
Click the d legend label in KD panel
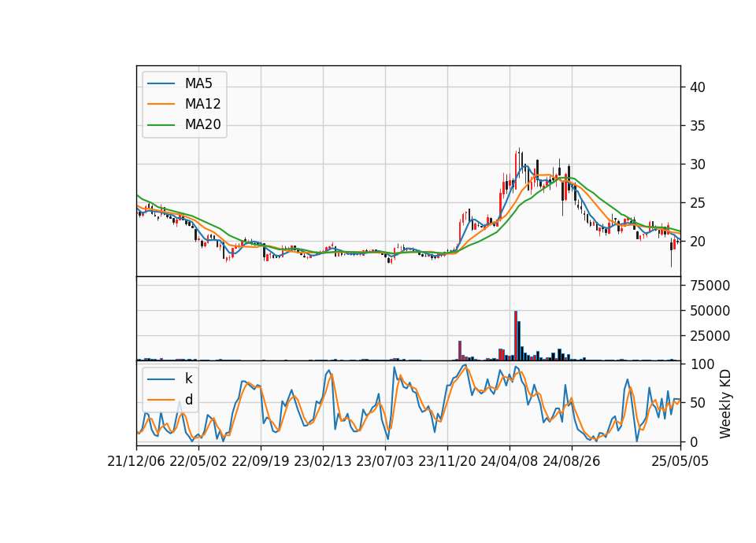pyautogui.click(x=188, y=400)
